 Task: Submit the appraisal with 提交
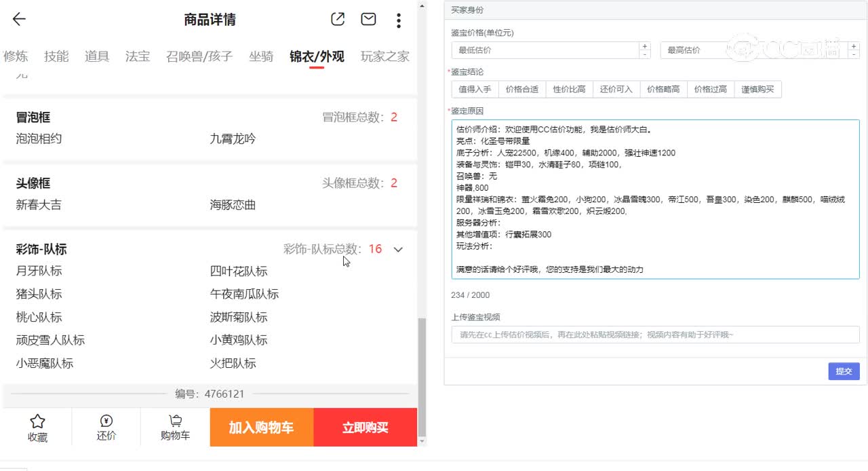pyautogui.click(x=843, y=371)
